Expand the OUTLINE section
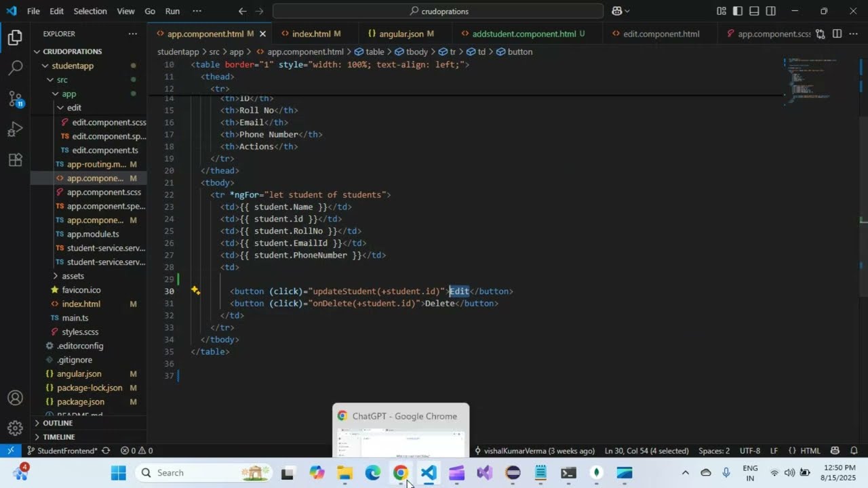This screenshot has width=868, height=488. tap(88, 423)
